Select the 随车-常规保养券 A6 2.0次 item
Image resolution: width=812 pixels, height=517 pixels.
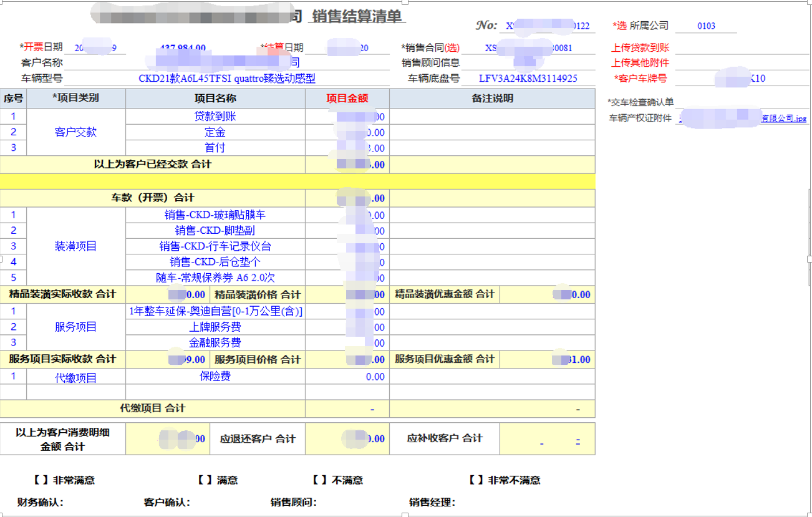click(x=215, y=279)
